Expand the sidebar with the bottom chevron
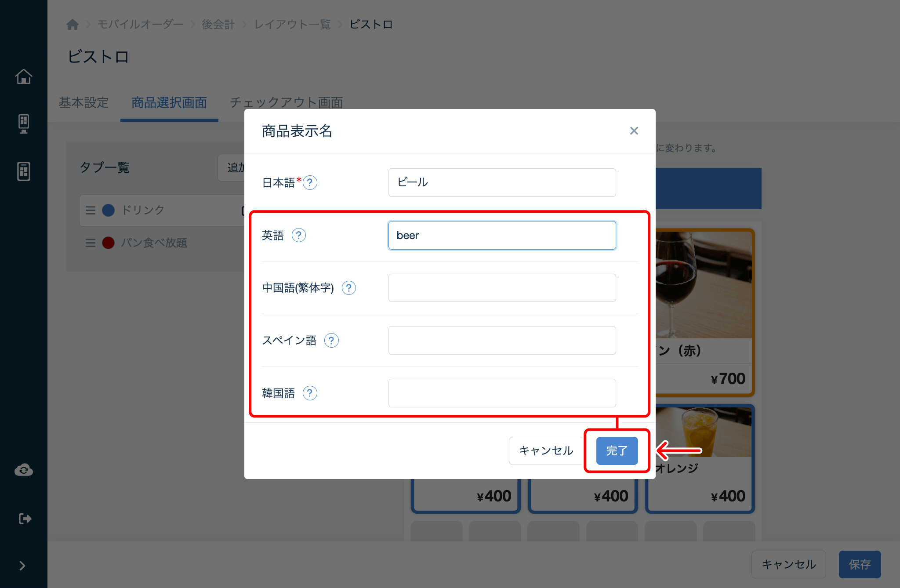 point(23,566)
